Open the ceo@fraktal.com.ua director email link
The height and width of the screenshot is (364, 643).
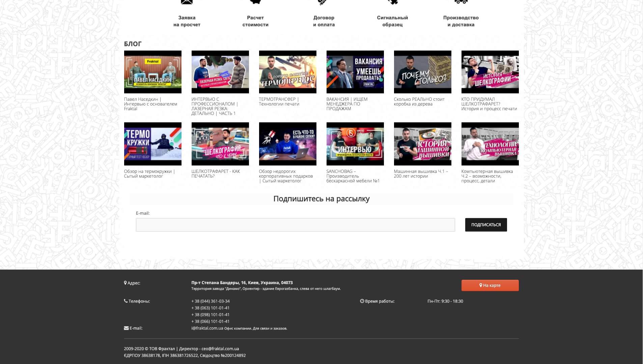(220, 348)
